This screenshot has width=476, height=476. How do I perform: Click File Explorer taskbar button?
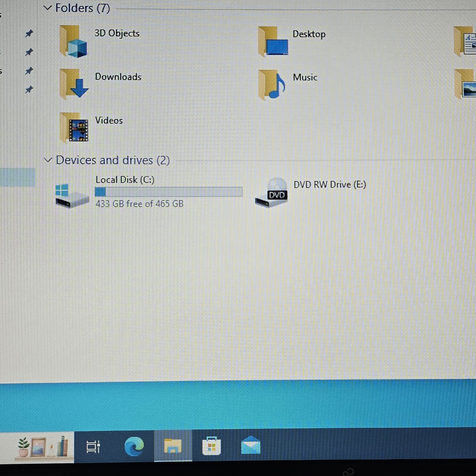click(x=173, y=446)
